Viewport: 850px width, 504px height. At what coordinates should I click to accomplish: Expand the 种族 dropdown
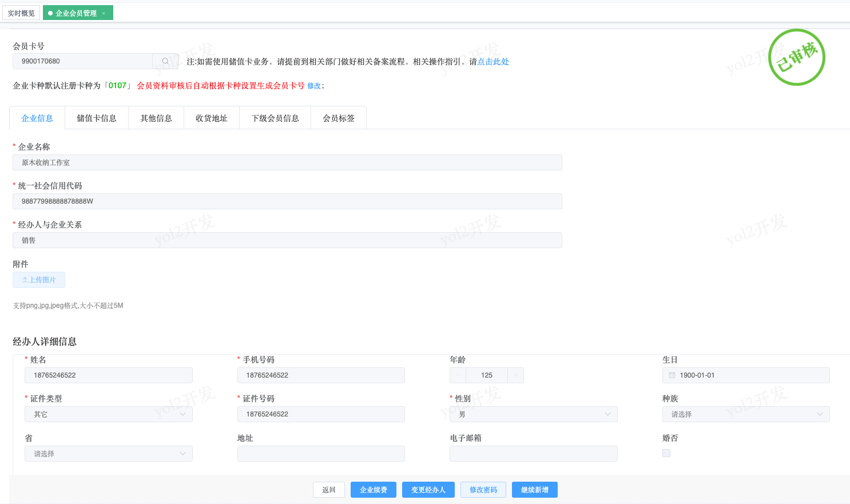(746, 414)
